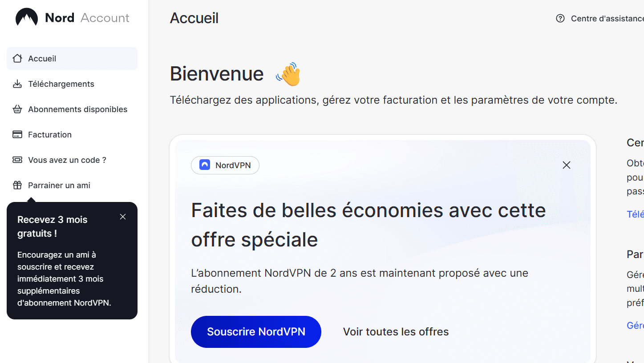Dismiss the 'Recevez 3 mois gratuits' tooltip
The image size is (644, 363).
coord(122,217)
